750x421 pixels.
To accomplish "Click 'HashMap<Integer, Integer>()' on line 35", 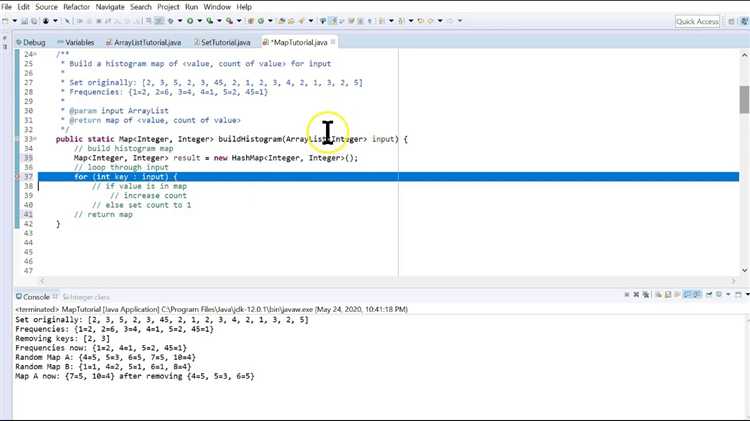I will (x=295, y=158).
